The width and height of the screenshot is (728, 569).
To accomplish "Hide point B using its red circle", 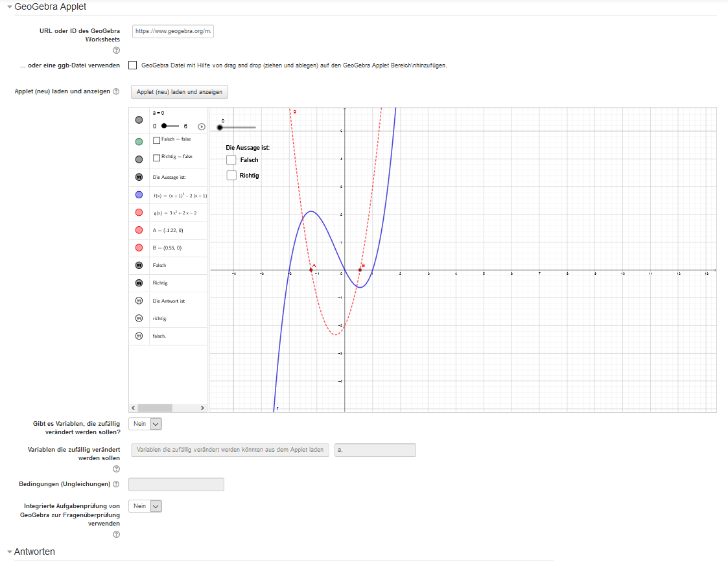I will (x=139, y=248).
